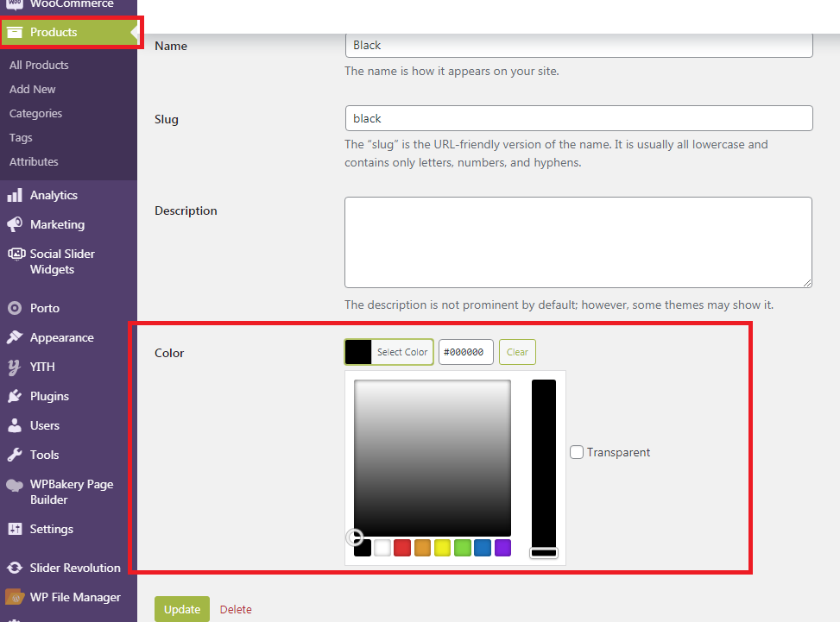Click the WooCommerce logo icon

pos(15,4)
